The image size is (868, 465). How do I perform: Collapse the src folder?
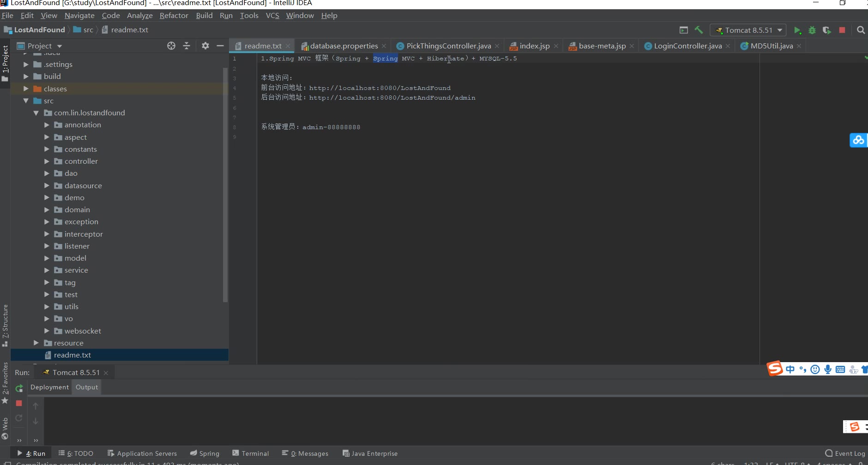pyautogui.click(x=26, y=101)
